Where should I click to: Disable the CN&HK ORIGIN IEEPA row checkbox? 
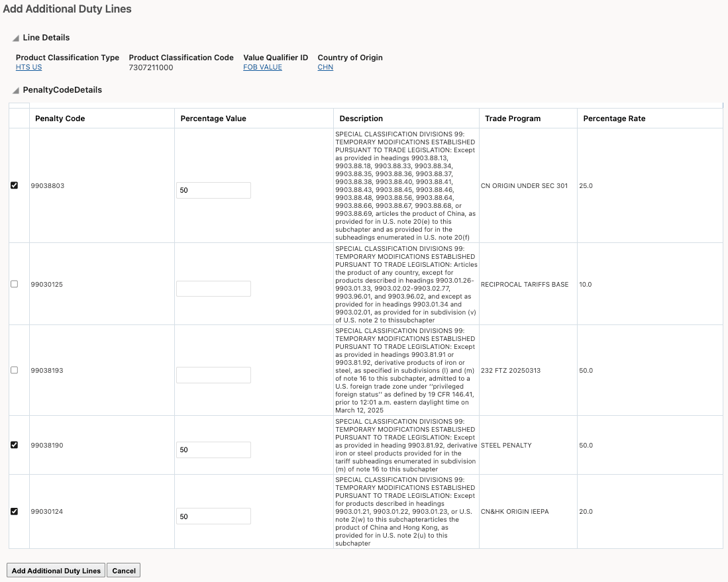pyautogui.click(x=14, y=511)
